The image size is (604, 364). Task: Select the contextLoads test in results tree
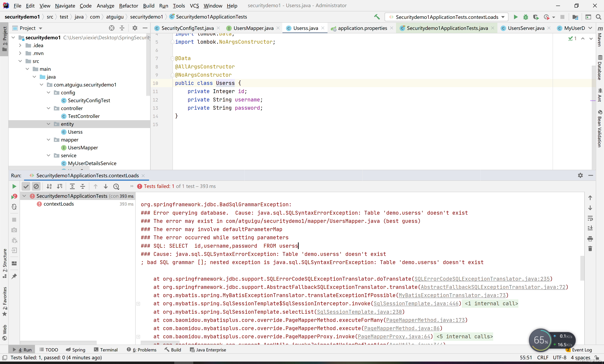click(x=59, y=204)
